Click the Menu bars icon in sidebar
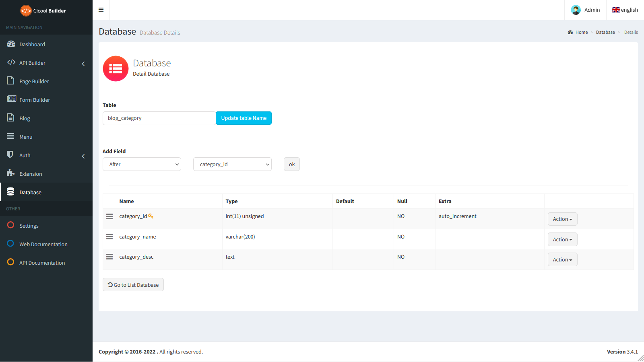 [10, 136]
